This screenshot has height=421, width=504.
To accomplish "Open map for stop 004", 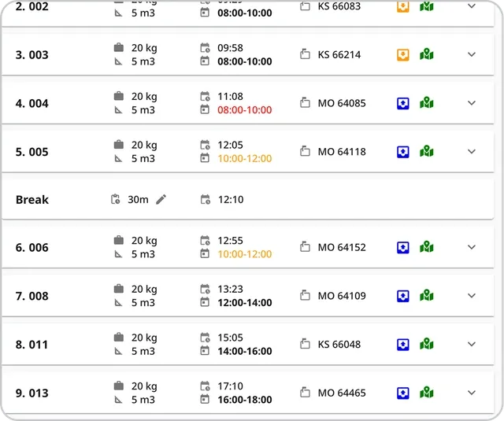I will [427, 103].
